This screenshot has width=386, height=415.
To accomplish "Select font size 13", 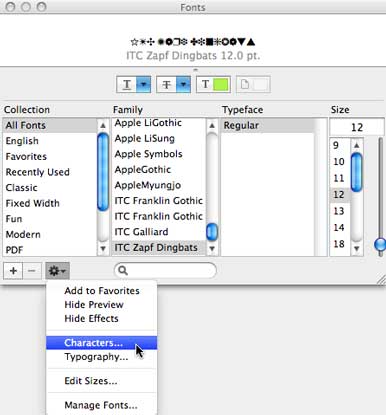I will click(340, 211).
